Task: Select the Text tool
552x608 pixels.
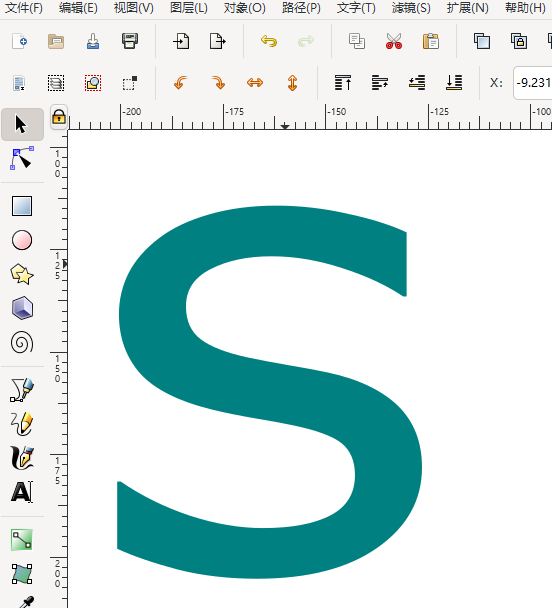Action: click(22, 492)
